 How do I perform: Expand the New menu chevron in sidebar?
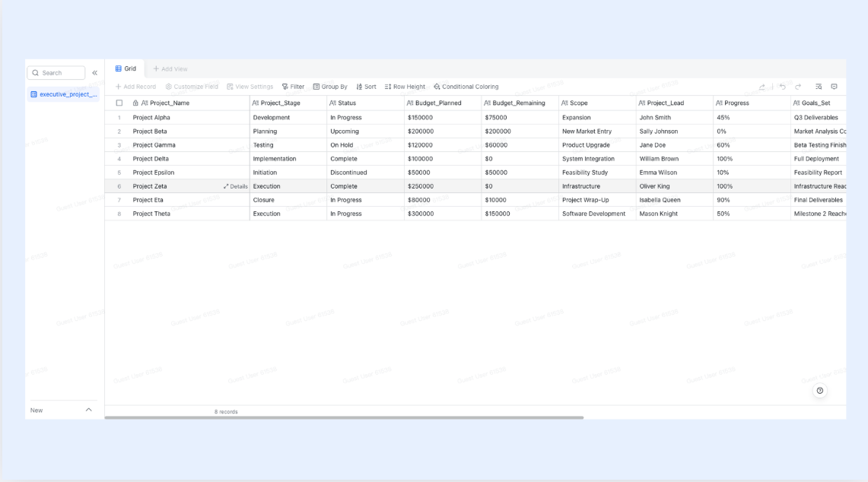[88, 410]
